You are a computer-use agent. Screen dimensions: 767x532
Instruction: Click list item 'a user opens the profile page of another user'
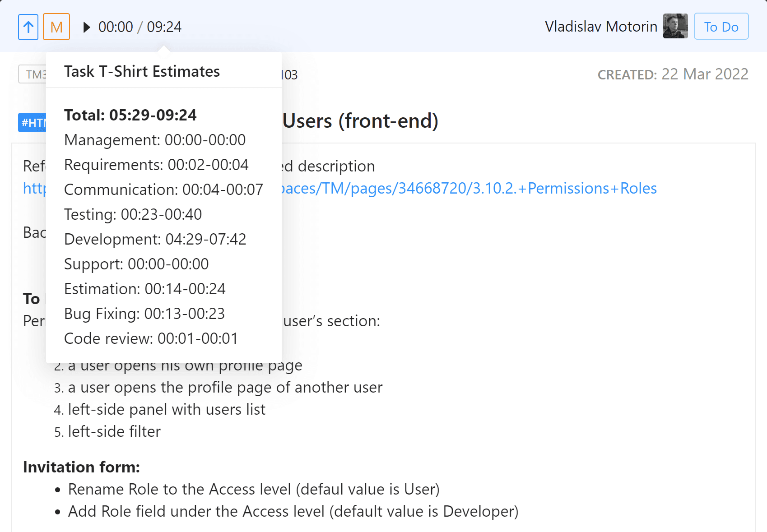coord(225,387)
